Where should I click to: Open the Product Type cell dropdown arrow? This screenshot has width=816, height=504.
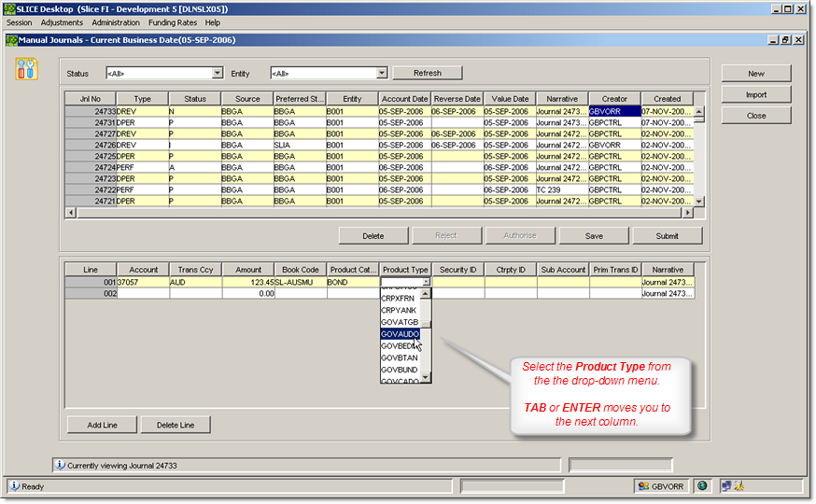427,282
